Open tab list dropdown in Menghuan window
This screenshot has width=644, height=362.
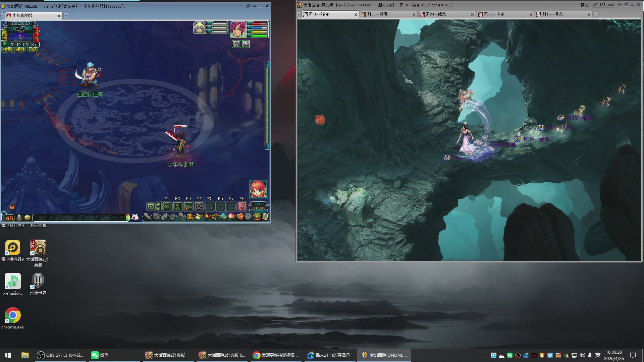[2, 16]
